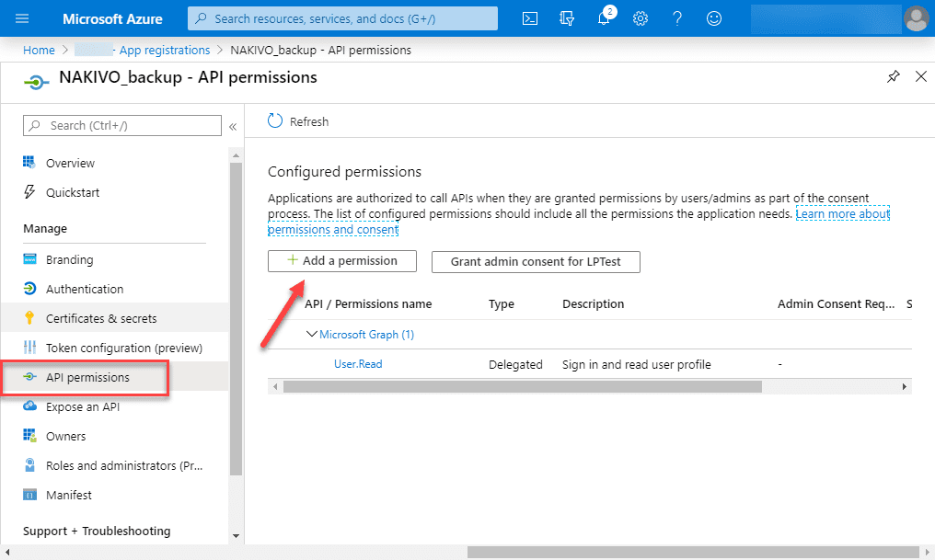Screen dimensions: 935x560
Task: Click the feedback smiley icon
Action: click(714, 18)
